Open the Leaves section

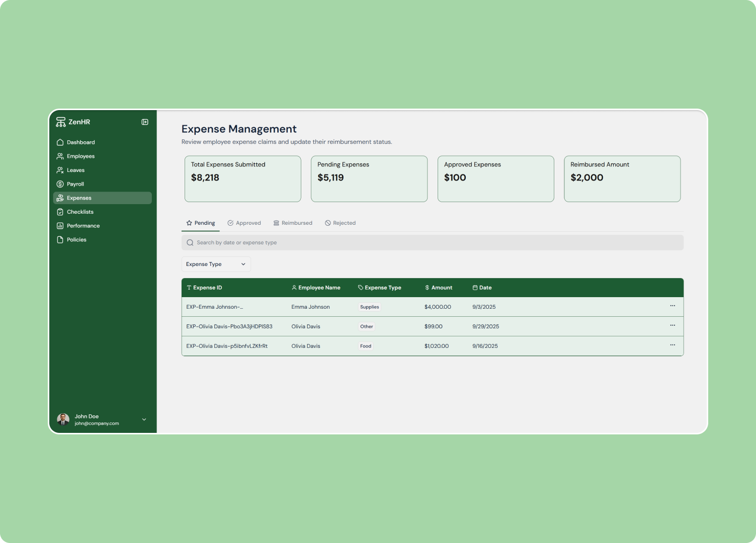tap(103, 170)
